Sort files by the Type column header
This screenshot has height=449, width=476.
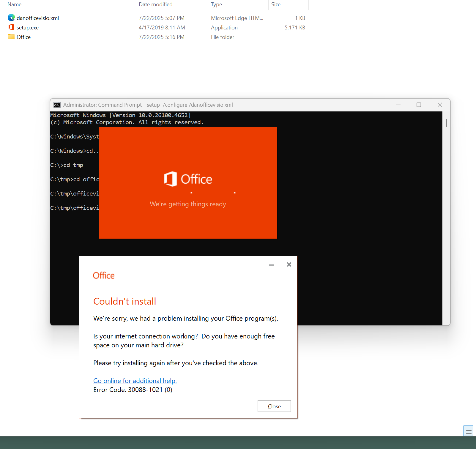[x=217, y=4]
